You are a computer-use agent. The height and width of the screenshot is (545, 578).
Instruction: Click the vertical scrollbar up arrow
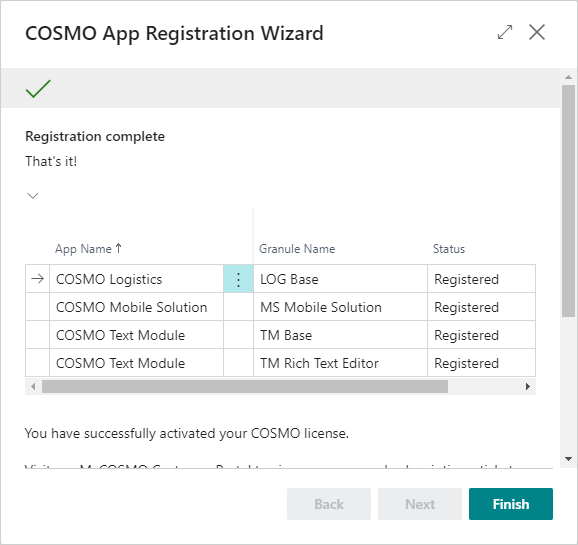568,77
